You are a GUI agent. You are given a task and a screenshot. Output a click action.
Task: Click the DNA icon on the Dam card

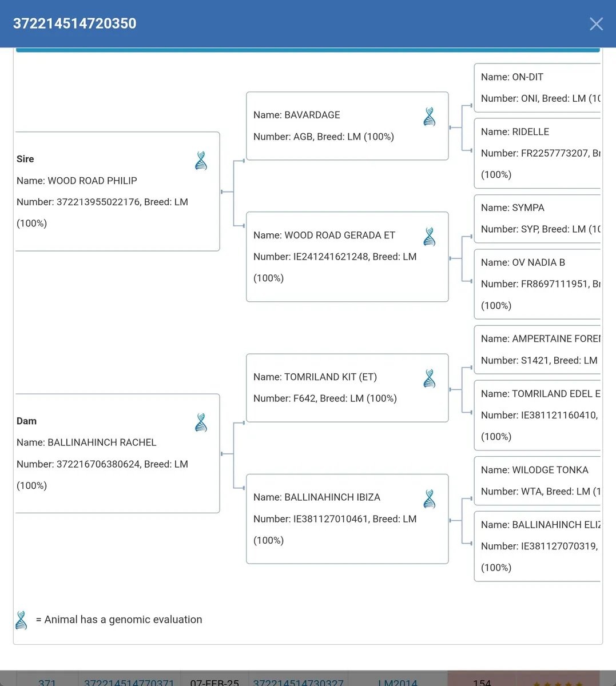click(x=201, y=423)
